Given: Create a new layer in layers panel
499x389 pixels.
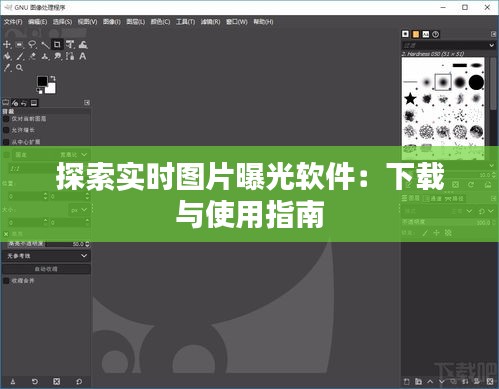Looking at the screenshot, I should point(406,381).
